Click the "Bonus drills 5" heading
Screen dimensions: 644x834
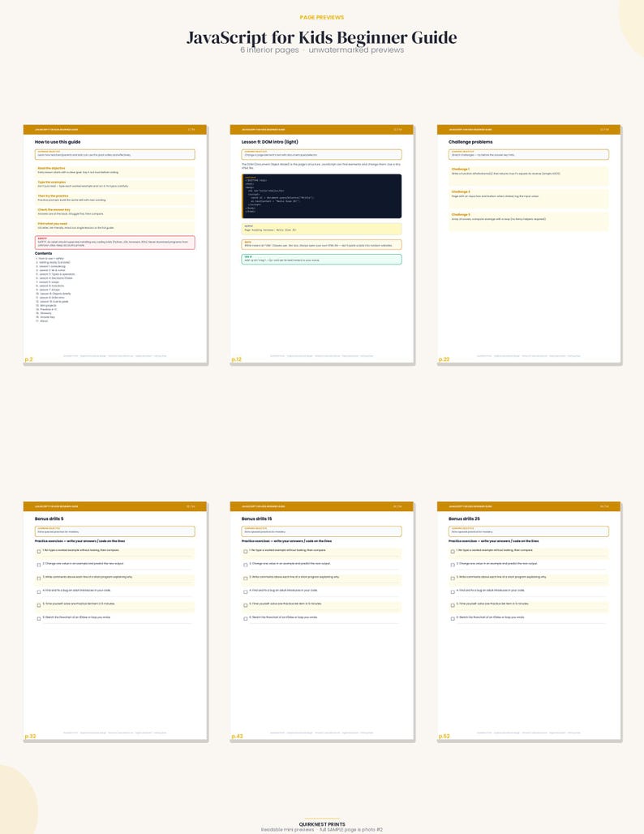(49, 518)
